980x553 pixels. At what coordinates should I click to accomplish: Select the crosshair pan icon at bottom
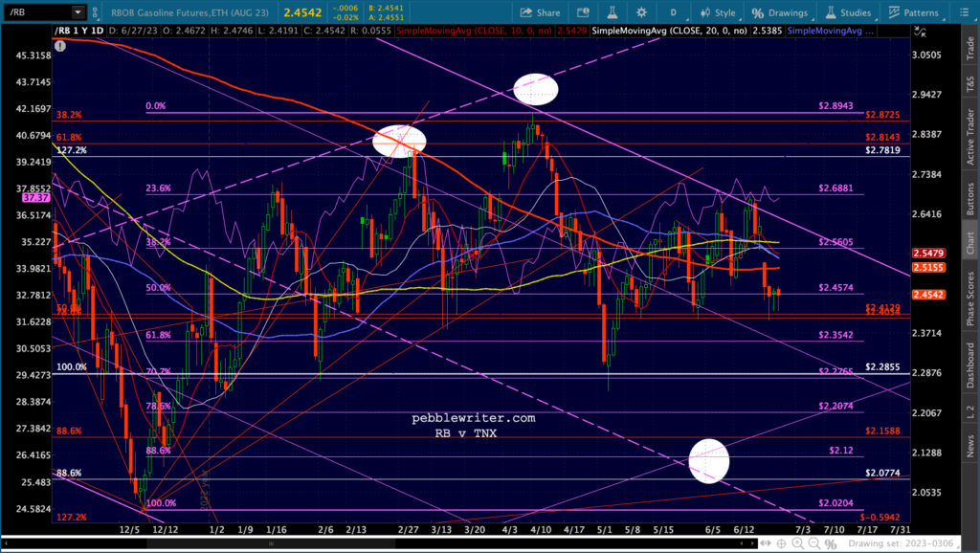click(x=782, y=543)
